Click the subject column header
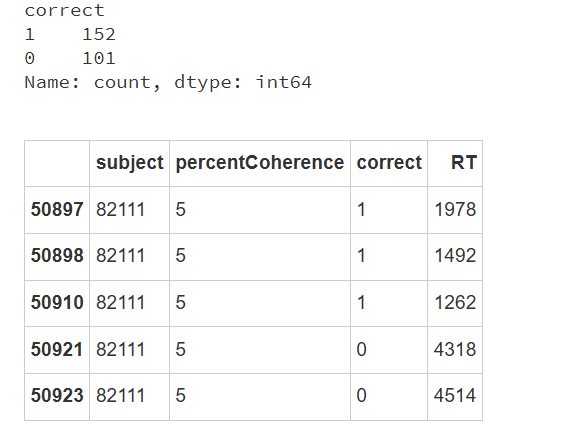The width and height of the screenshot is (569, 427). [130, 163]
